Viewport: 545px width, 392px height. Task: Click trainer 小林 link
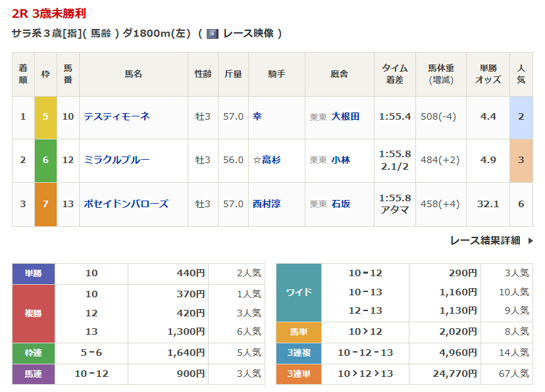340,160
